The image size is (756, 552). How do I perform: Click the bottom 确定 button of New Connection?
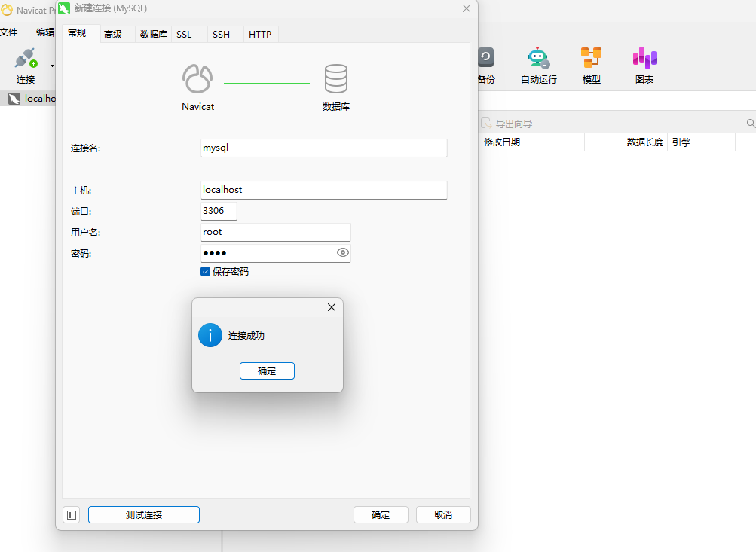point(381,515)
